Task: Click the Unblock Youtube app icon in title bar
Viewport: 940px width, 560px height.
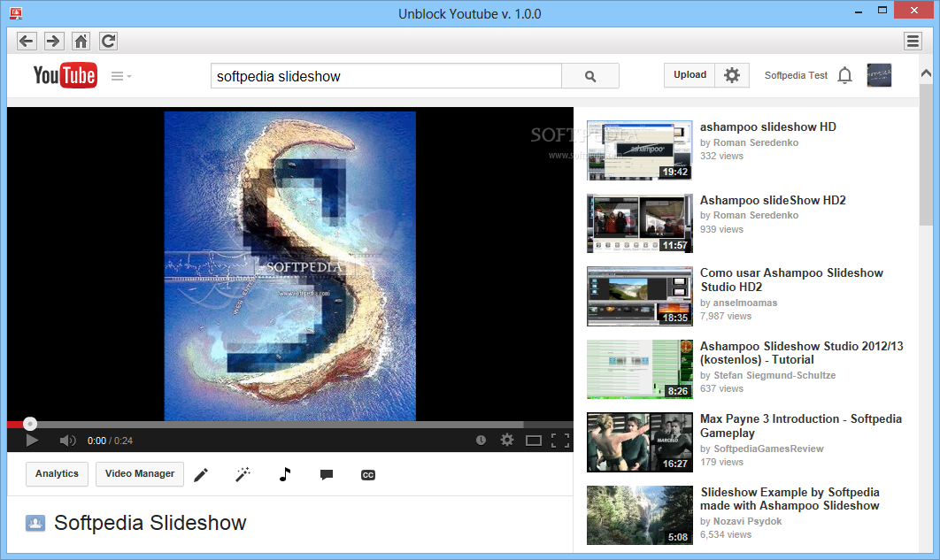Action: point(16,12)
